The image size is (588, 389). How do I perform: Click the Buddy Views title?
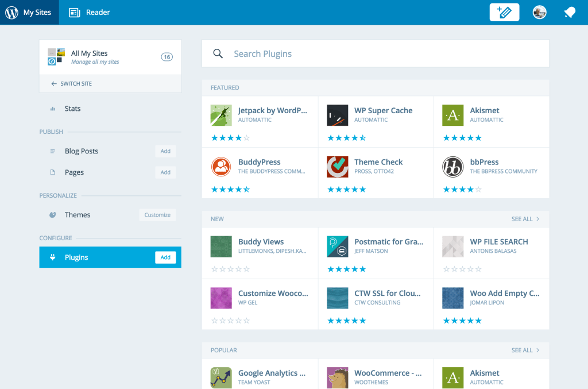click(261, 242)
